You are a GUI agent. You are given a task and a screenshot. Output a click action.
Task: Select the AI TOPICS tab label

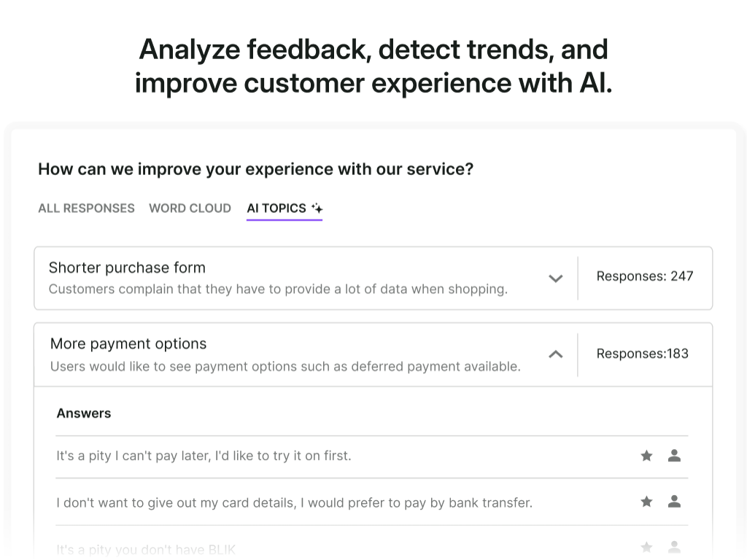[x=276, y=209]
